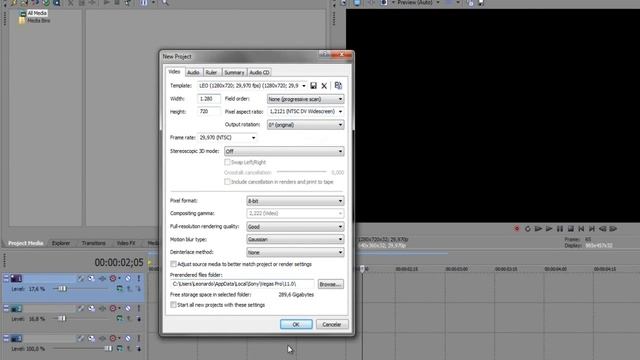This screenshot has height=360, width=640.
Task: Step to the next frame in preview transport
Action: 613,229
